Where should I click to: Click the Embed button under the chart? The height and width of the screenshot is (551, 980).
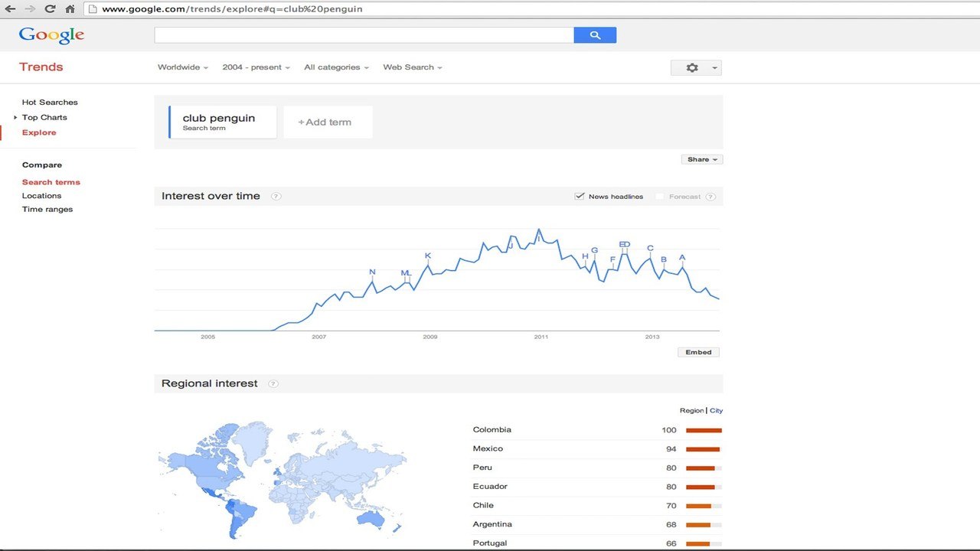click(x=698, y=352)
